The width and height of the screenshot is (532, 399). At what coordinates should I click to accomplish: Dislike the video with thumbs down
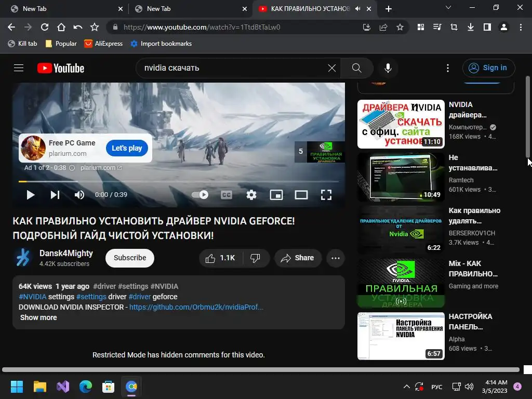click(x=255, y=258)
